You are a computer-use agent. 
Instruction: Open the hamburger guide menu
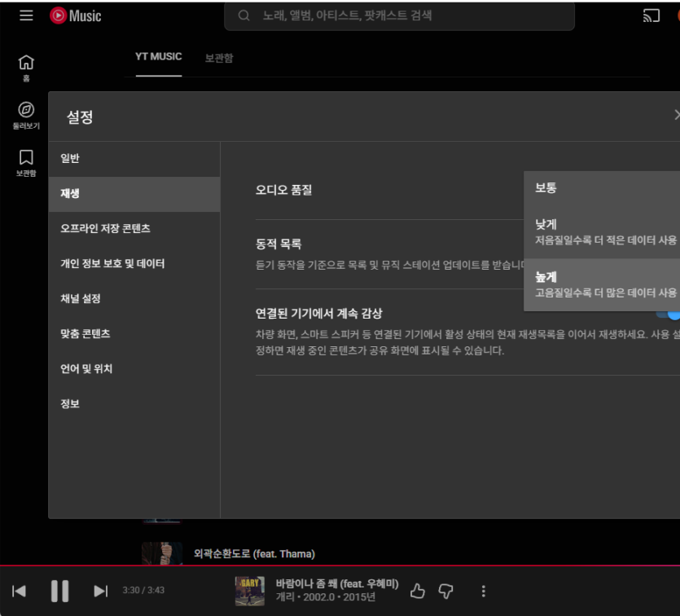[26, 15]
